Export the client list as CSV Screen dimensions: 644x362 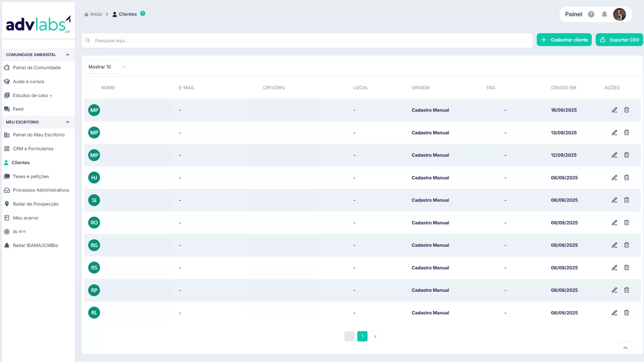tap(619, 40)
